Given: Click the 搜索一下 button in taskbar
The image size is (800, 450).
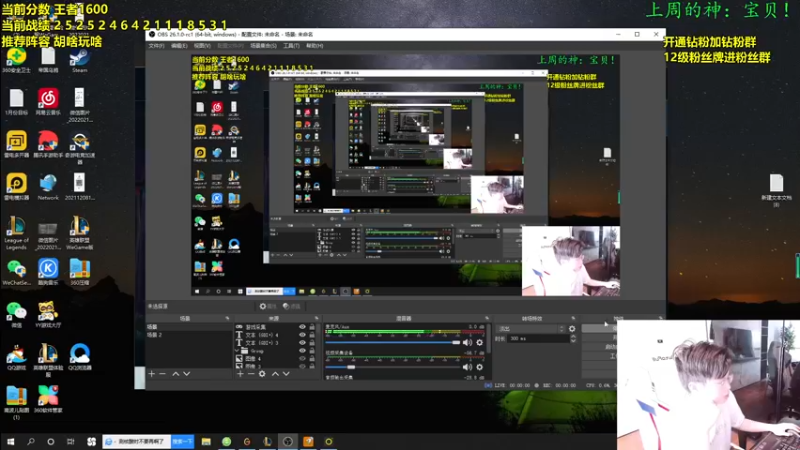Looking at the screenshot, I should [182, 441].
